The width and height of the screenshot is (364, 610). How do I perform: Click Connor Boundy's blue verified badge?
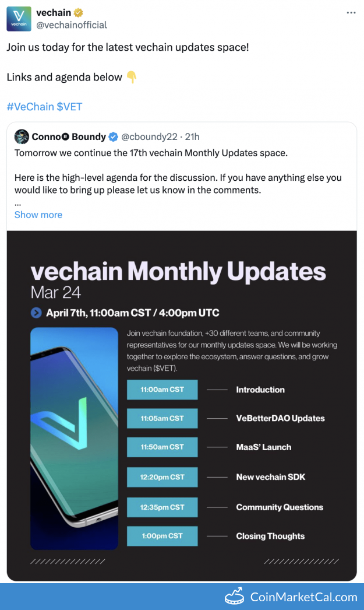click(113, 137)
